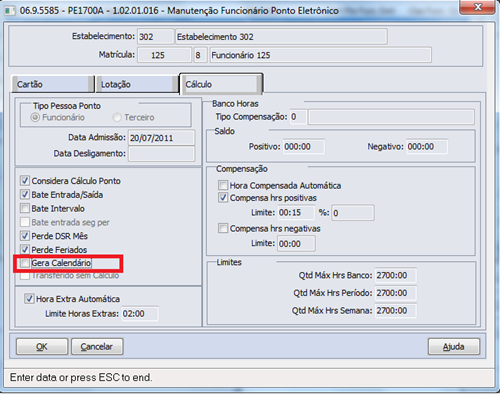The image size is (500, 394).
Task: Enable Bate Intervalo checkbox
Action: pyautogui.click(x=25, y=208)
